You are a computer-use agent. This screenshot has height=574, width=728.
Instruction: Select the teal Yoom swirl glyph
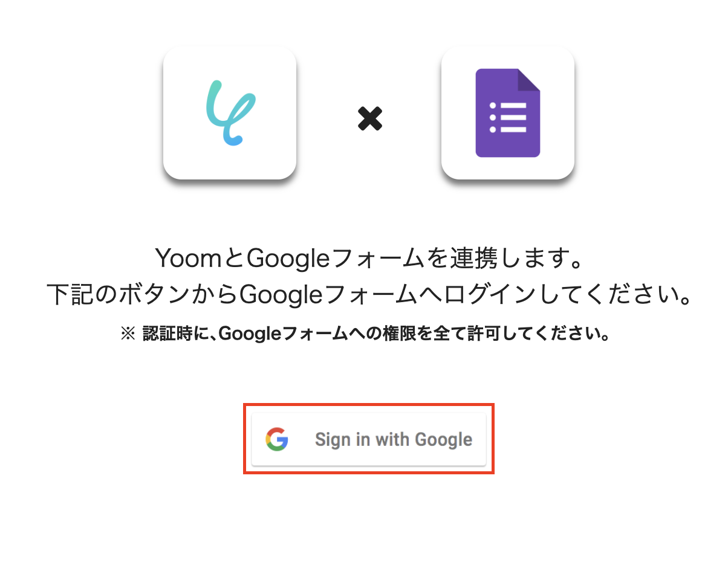(x=231, y=114)
